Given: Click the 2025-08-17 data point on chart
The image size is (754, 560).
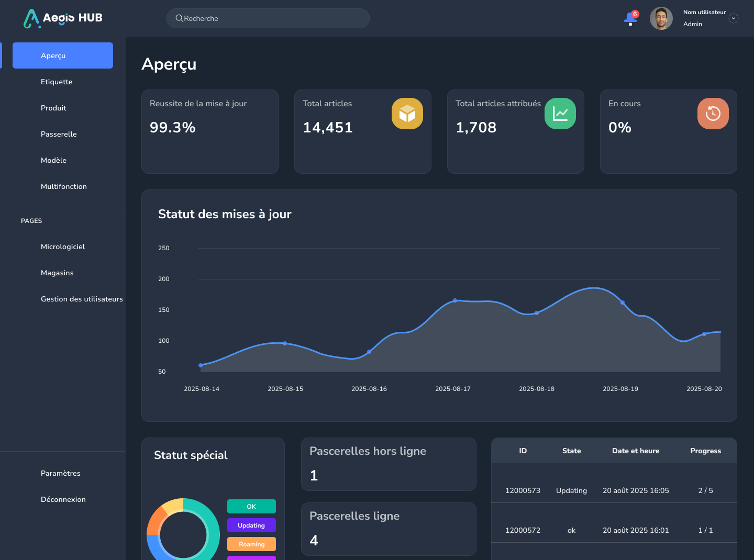Looking at the screenshot, I should [455, 300].
